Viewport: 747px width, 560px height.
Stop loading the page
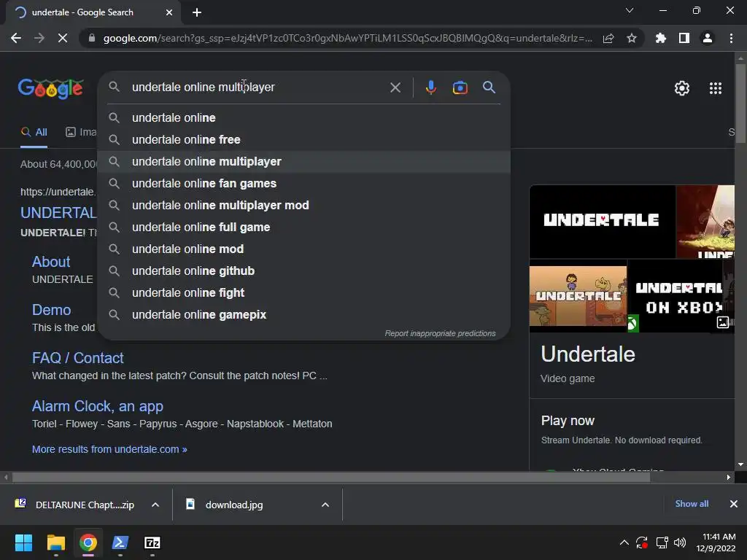[x=63, y=38]
